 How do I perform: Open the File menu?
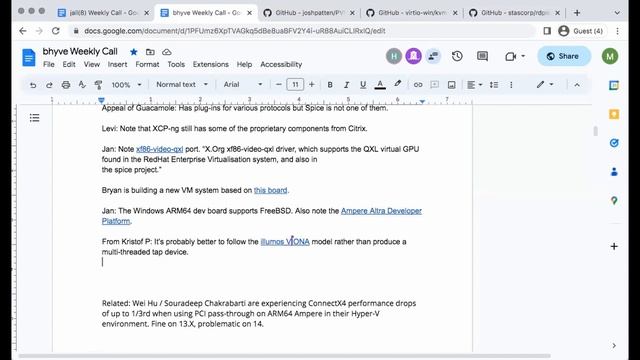(49, 64)
